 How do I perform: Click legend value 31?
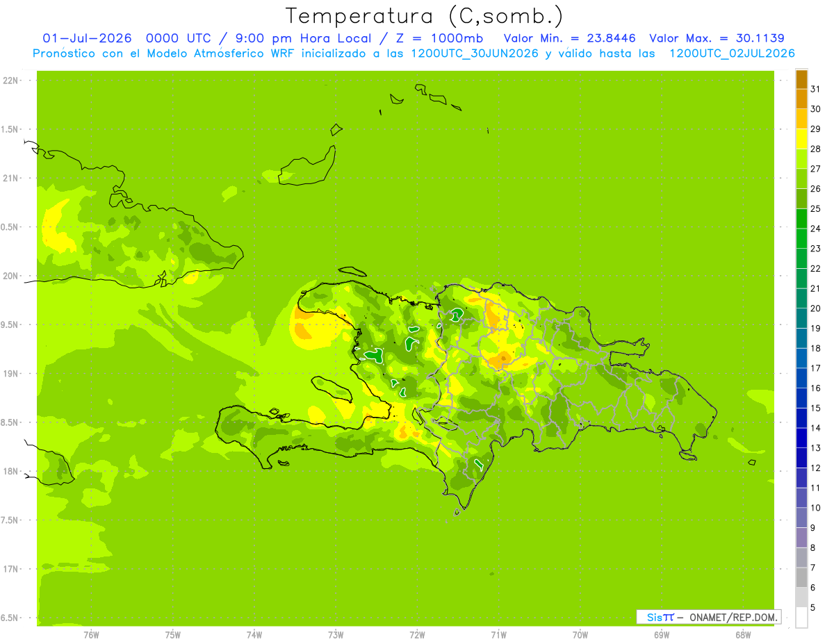click(815, 89)
